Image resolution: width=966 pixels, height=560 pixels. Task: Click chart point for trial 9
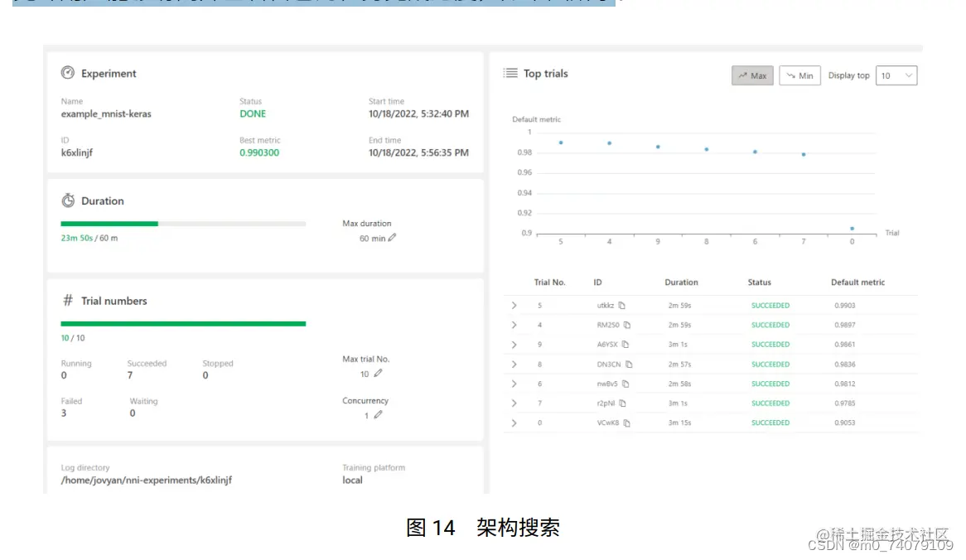658,147
